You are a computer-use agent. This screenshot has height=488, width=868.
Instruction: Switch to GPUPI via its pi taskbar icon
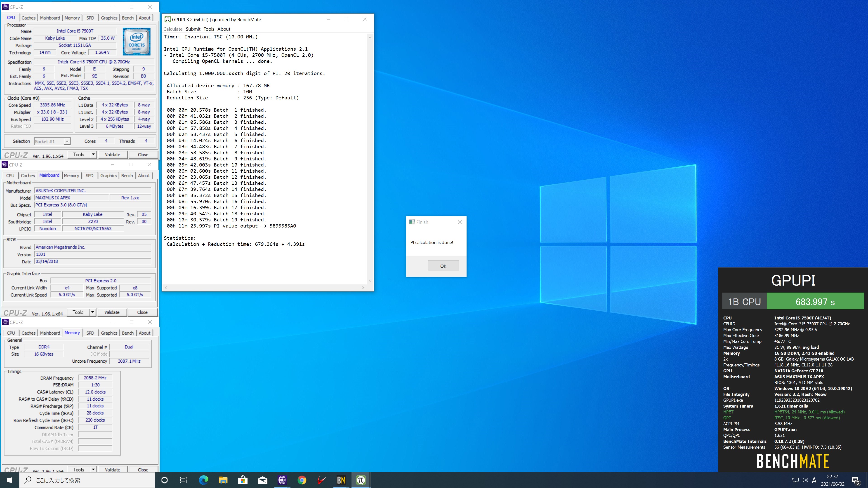pos(361,480)
